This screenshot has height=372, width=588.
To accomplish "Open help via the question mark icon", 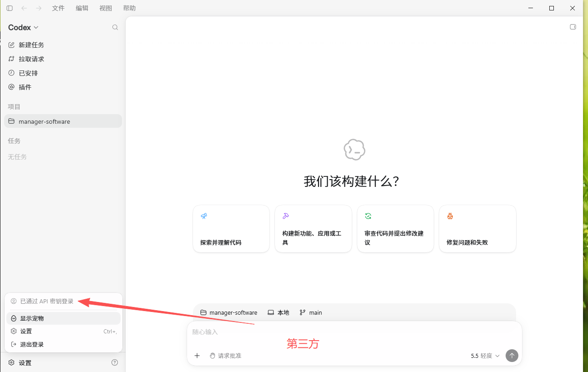I will pos(115,362).
